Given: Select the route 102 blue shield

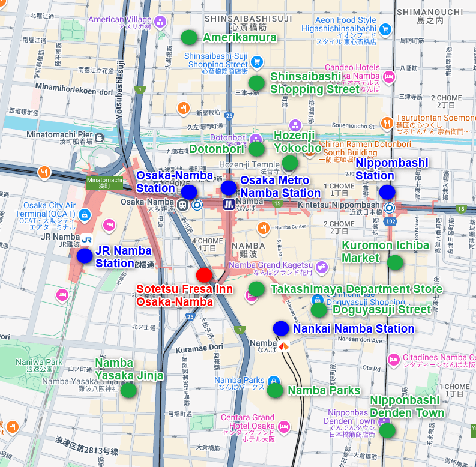Looking at the screenshot, I should 391,221.
